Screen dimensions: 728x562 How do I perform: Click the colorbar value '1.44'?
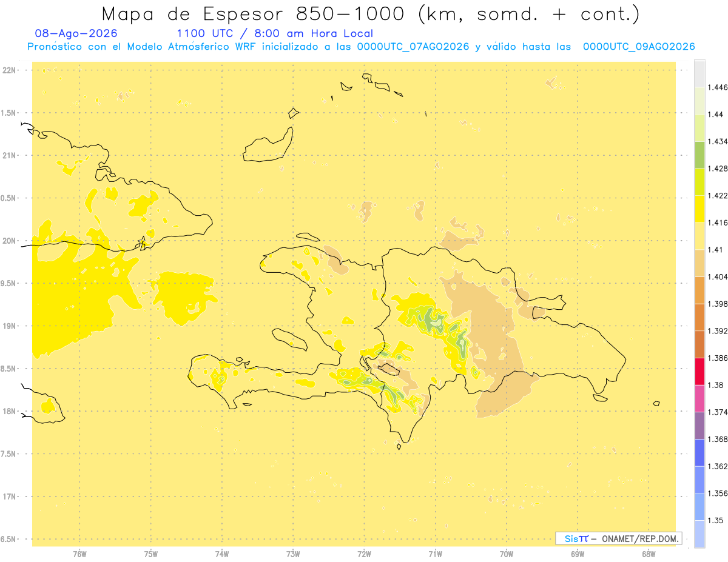coord(716,114)
